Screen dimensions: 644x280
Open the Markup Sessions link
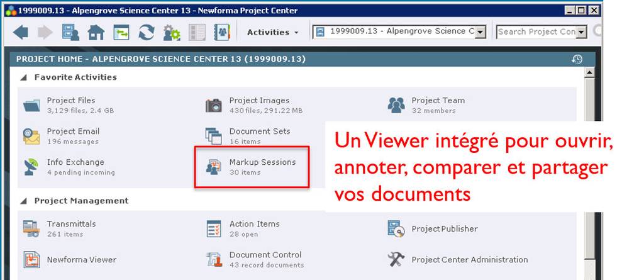point(262,162)
